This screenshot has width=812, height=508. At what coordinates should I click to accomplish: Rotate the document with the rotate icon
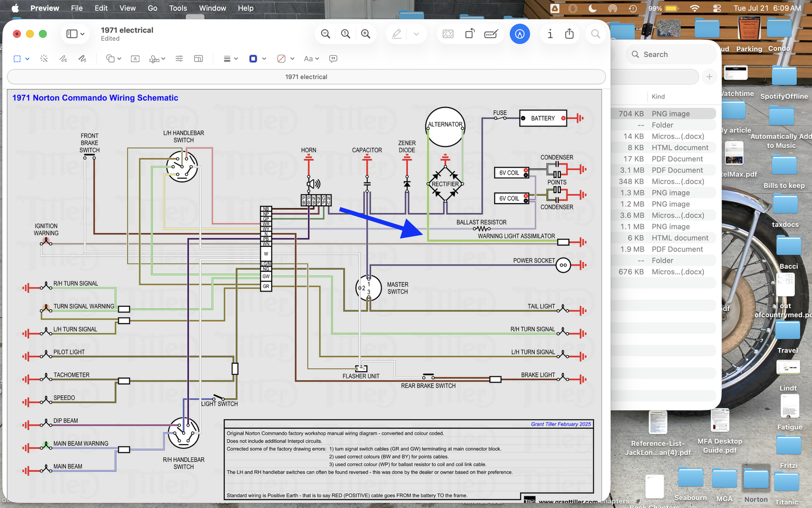coord(470,34)
